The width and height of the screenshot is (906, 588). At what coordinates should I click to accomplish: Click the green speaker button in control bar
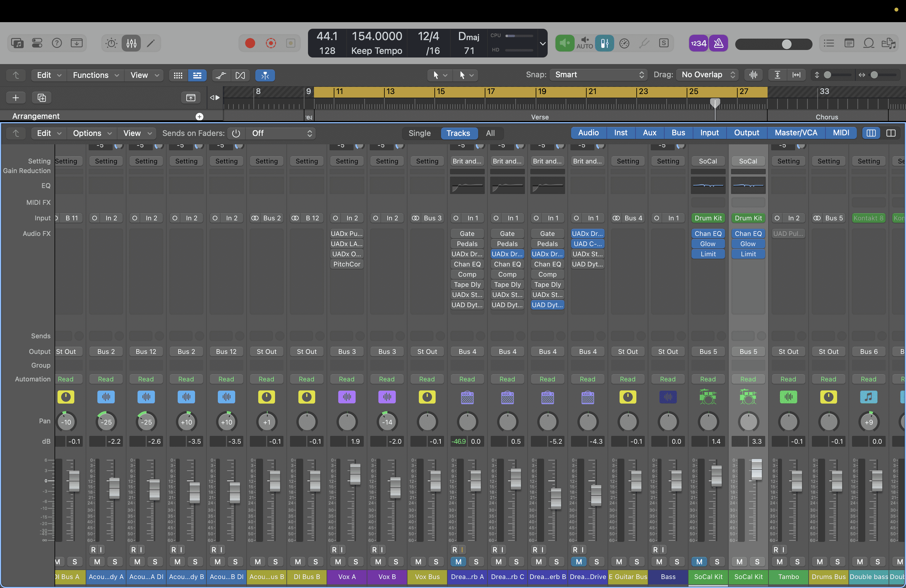[x=564, y=43]
